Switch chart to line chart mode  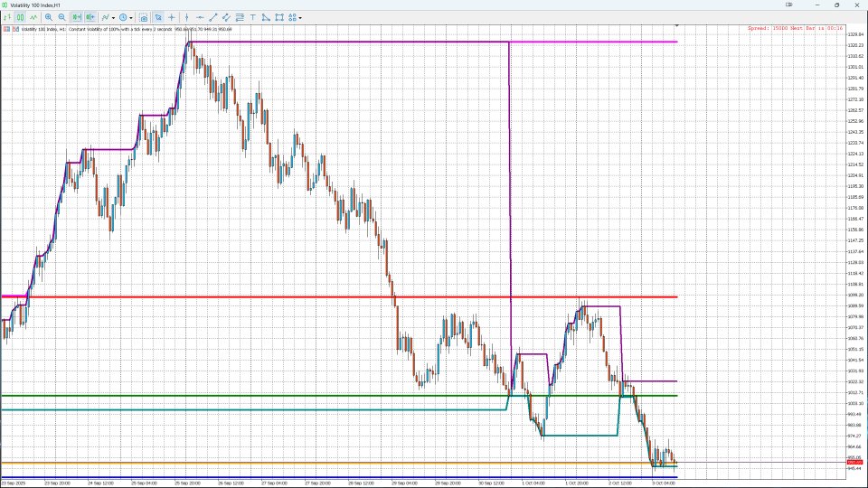[33, 17]
